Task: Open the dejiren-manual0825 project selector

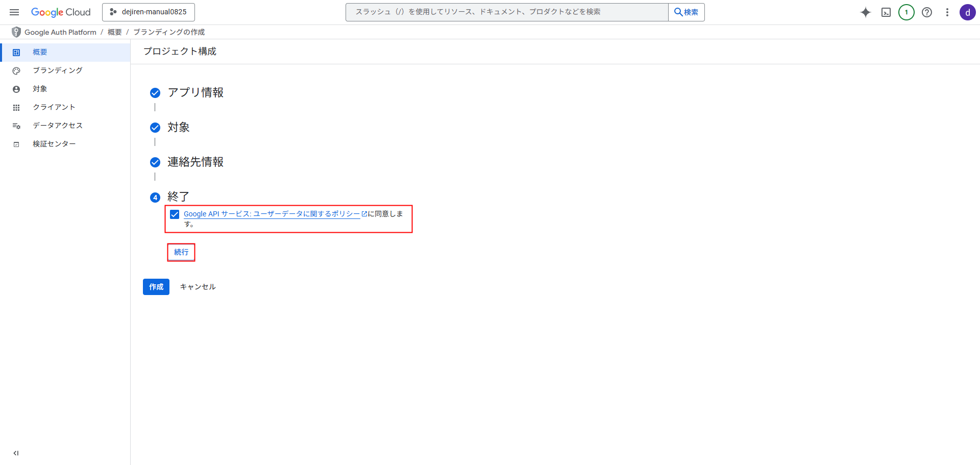Action: tap(149, 12)
